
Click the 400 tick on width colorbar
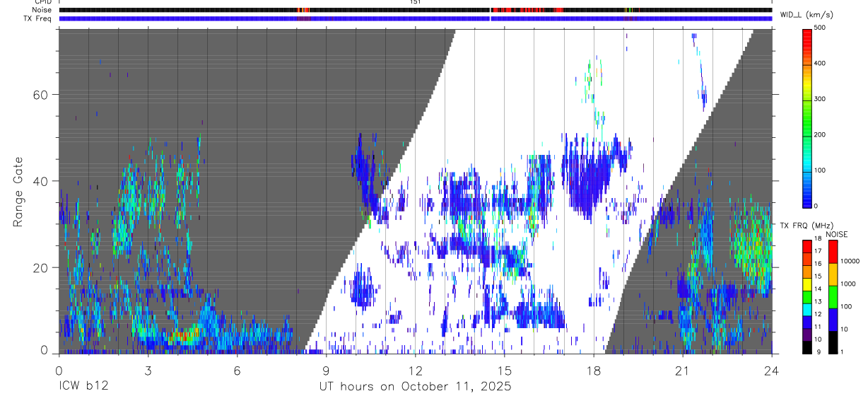820,64
